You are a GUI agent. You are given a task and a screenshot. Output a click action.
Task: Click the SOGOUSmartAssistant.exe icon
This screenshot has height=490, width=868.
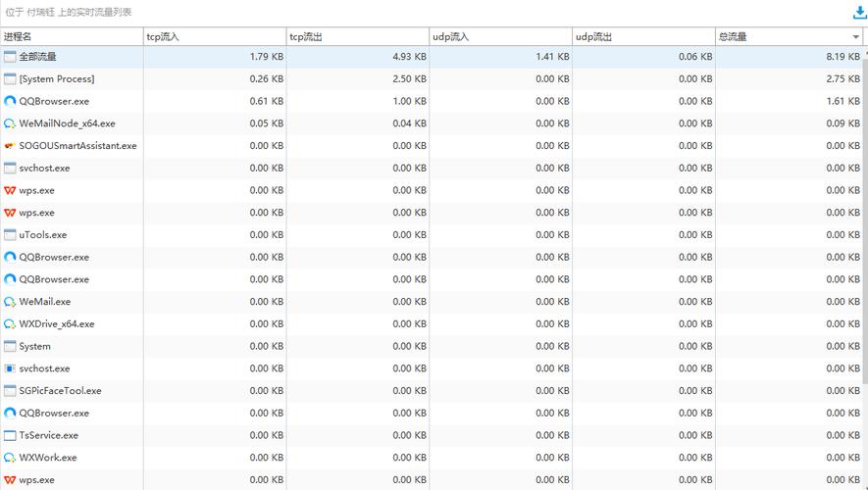click(10, 146)
